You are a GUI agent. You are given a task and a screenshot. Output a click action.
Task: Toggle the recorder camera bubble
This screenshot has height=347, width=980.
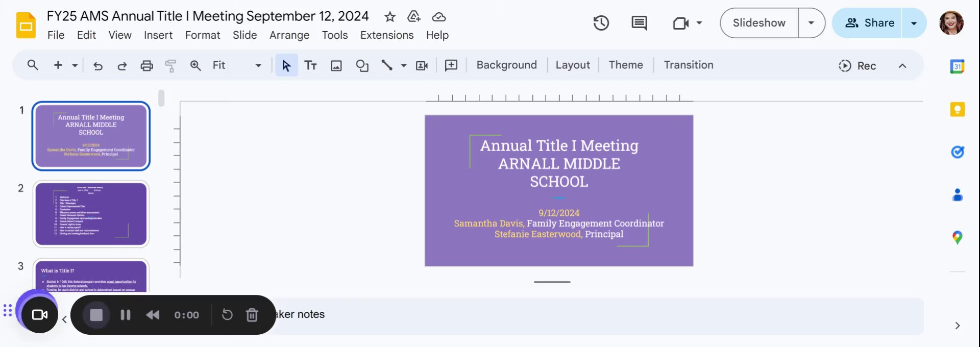pos(39,315)
